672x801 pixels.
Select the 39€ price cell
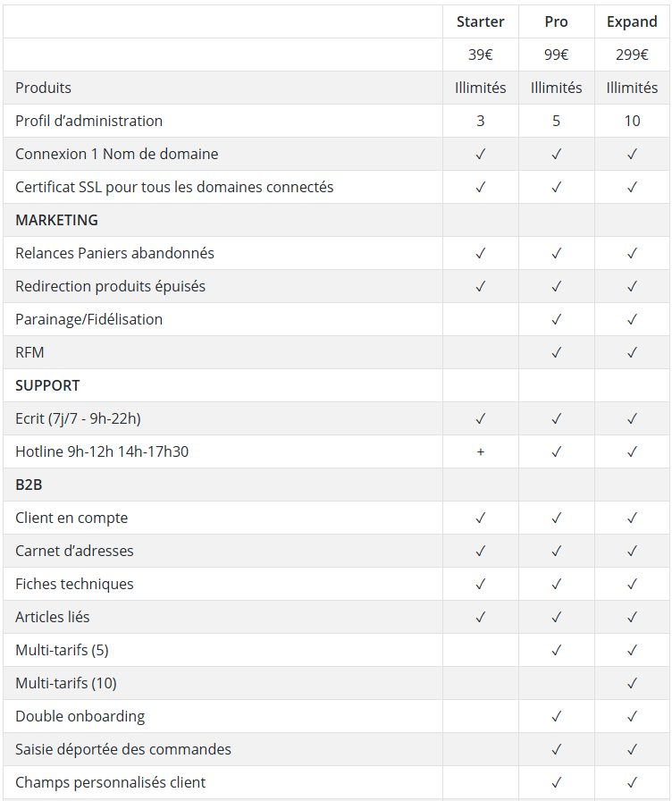480,55
